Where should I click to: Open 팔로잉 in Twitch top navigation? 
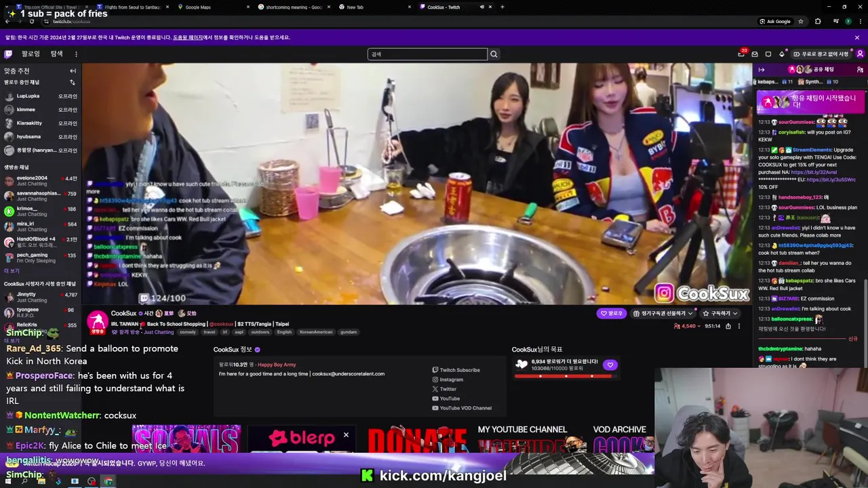click(x=31, y=54)
